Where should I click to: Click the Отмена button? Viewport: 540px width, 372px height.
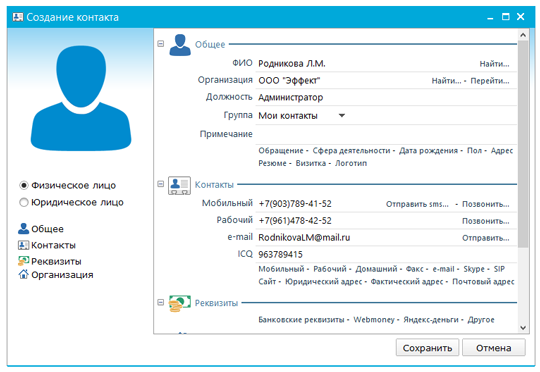click(x=494, y=348)
